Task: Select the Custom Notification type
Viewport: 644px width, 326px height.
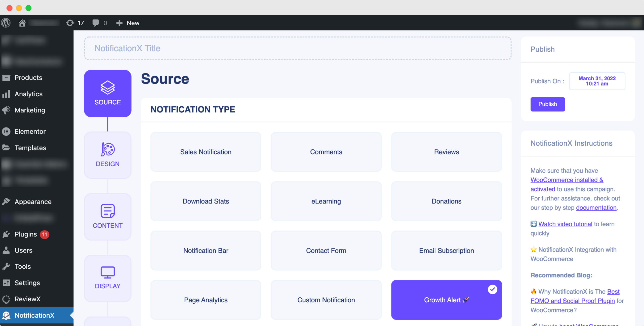Action: click(326, 300)
